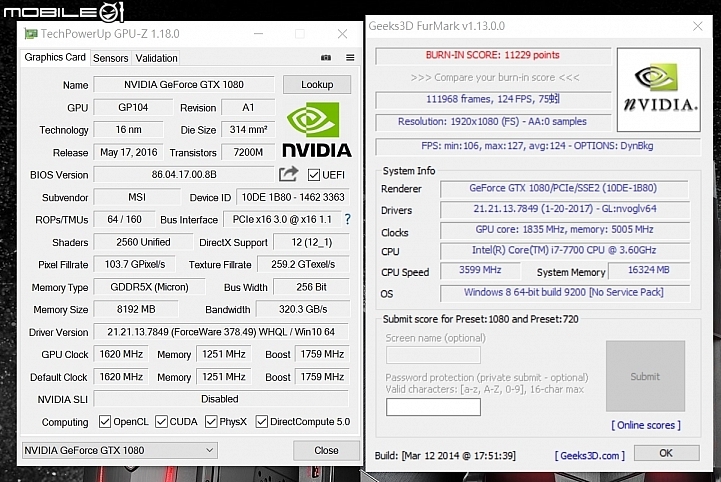This screenshot has width=721, height=482.
Task: Click the Driver Version ForceWare 378.49 field
Action: click(221, 332)
